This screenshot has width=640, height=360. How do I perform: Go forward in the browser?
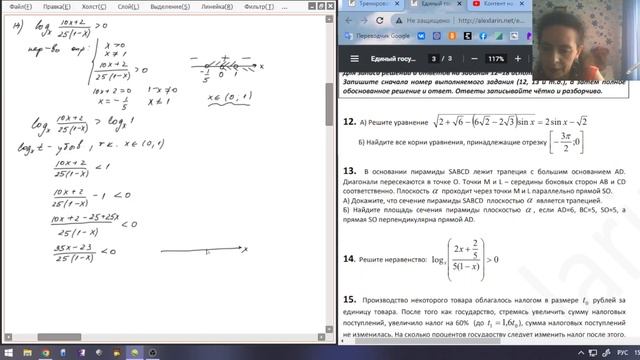coord(364,20)
